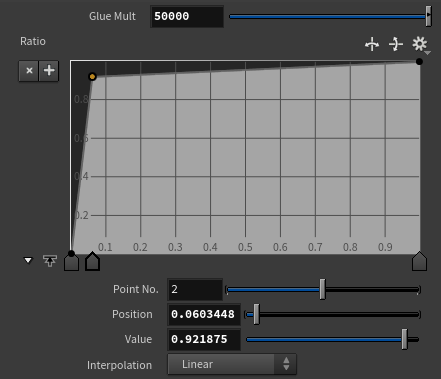
Task: Click the Interpolation label
Action: 119,365
